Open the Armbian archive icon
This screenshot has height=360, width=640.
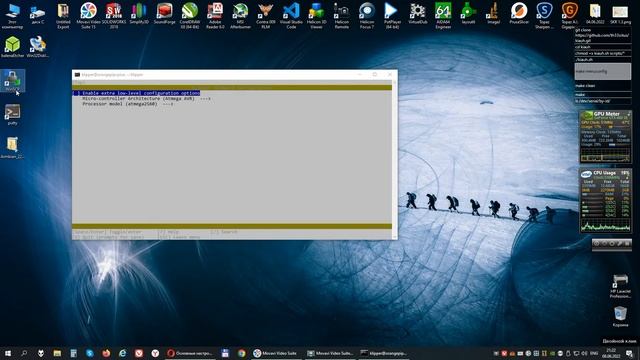(x=13, y=148)
